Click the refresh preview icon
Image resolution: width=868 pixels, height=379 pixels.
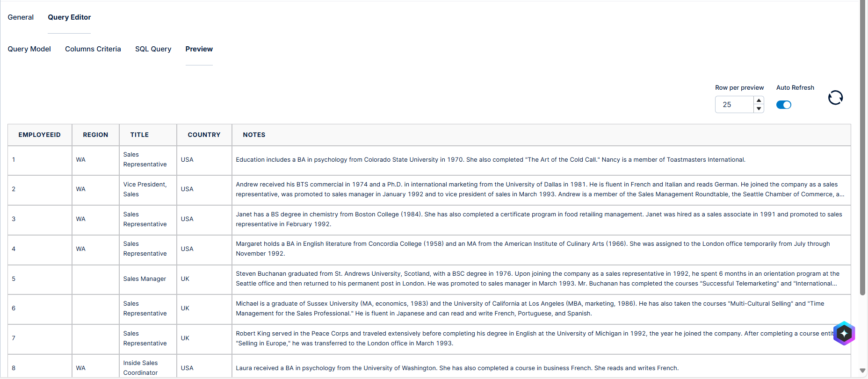835,98
